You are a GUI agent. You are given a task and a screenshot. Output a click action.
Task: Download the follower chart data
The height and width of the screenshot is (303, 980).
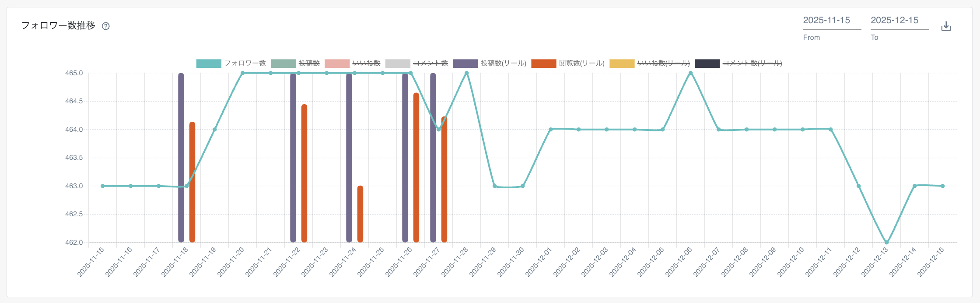tap(946, 26)
